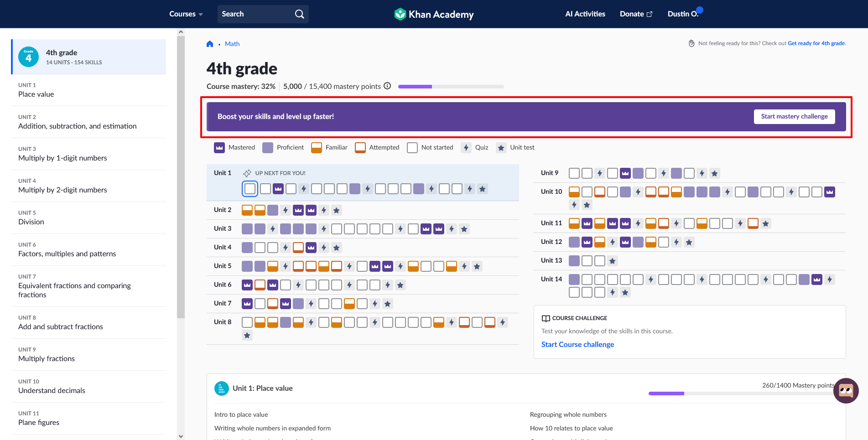This screenshot has width=868, height=440.
Task: Open Unit 2 first quiz lightning icon
Action: (x=285, y=210)
